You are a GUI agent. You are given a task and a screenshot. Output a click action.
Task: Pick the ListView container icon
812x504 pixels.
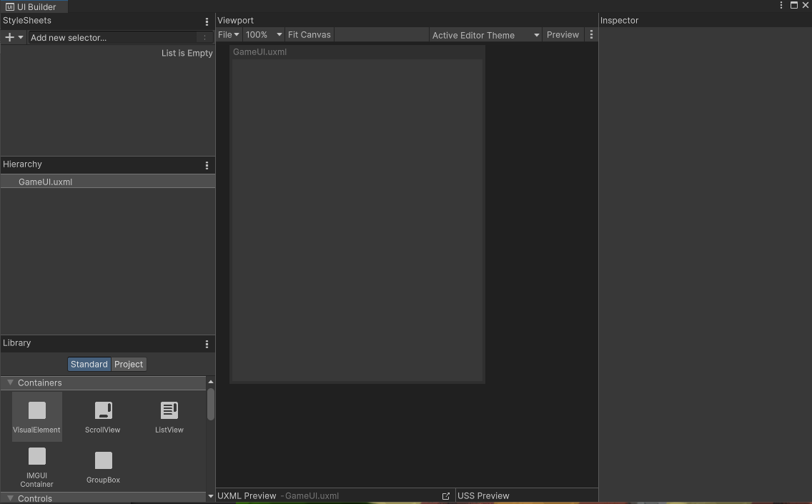point(169,411)
